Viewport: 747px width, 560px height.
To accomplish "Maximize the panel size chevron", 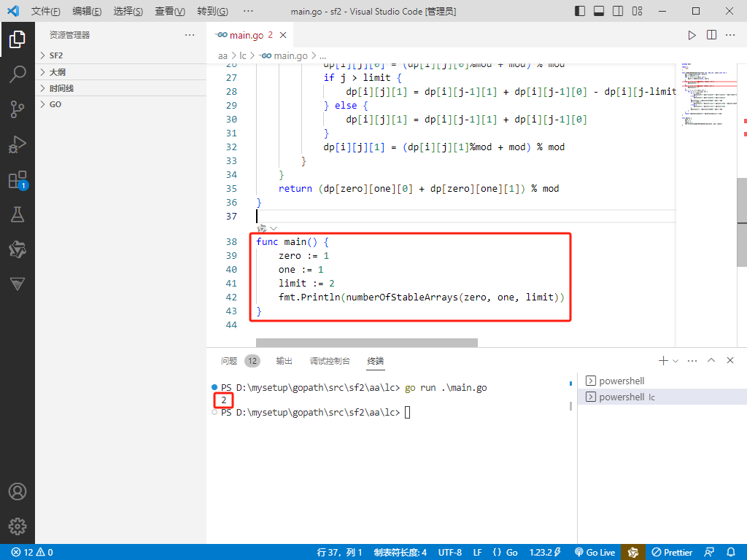I will [x=711, y=360].
